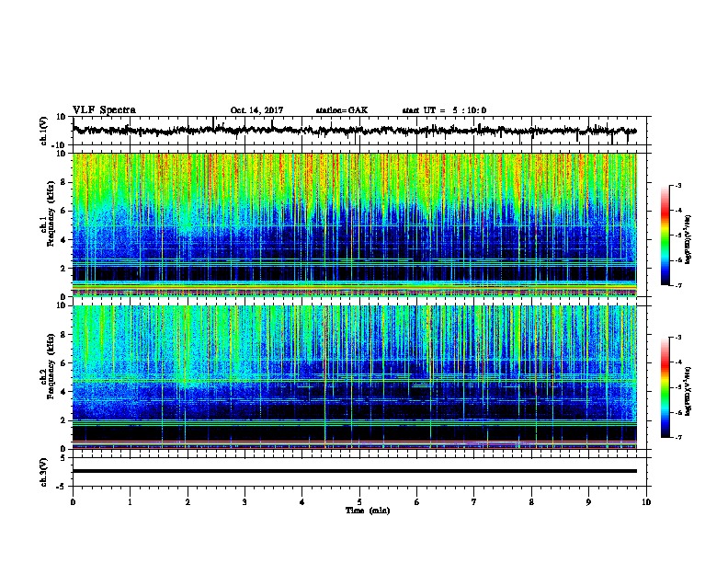
Task: Select the ch.1 colorbar "log(PSD)" label
Action: coord(688,239)
